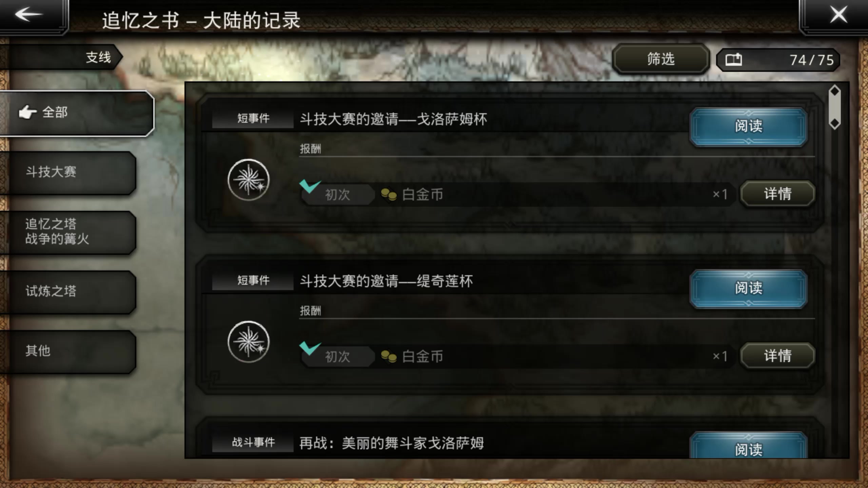Click the book icon beside 74/75 counter

[x=734, y=60]
